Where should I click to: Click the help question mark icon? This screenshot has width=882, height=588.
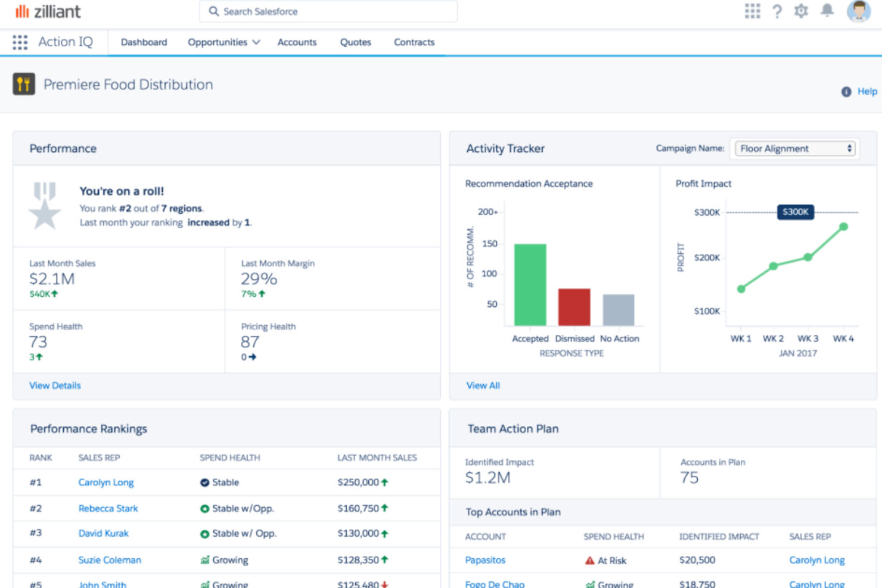tap(777, 11)
